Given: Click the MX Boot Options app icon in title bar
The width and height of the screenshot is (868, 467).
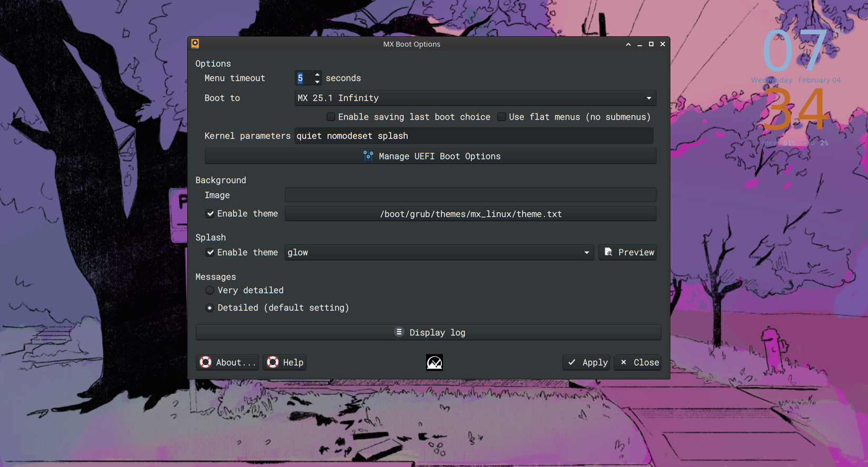Looking at the screenshot, I should point(195,44).
